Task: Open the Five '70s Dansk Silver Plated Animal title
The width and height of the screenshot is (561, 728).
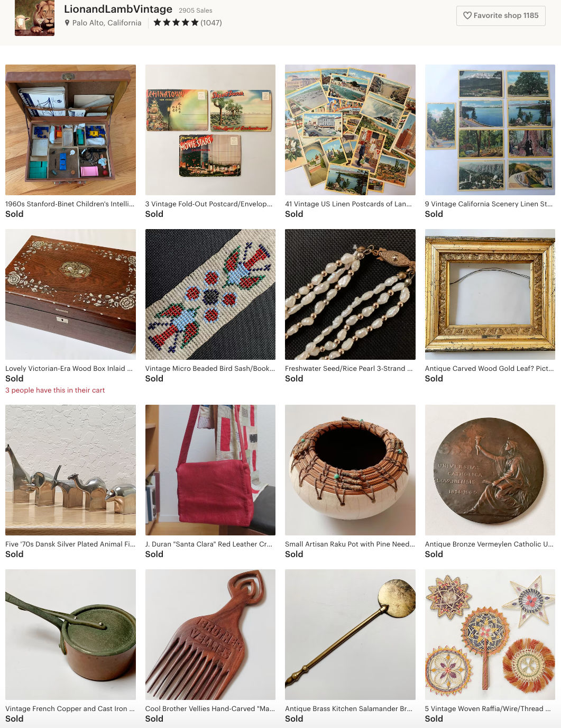Action: pyautogui.click(x=70, y=544)
